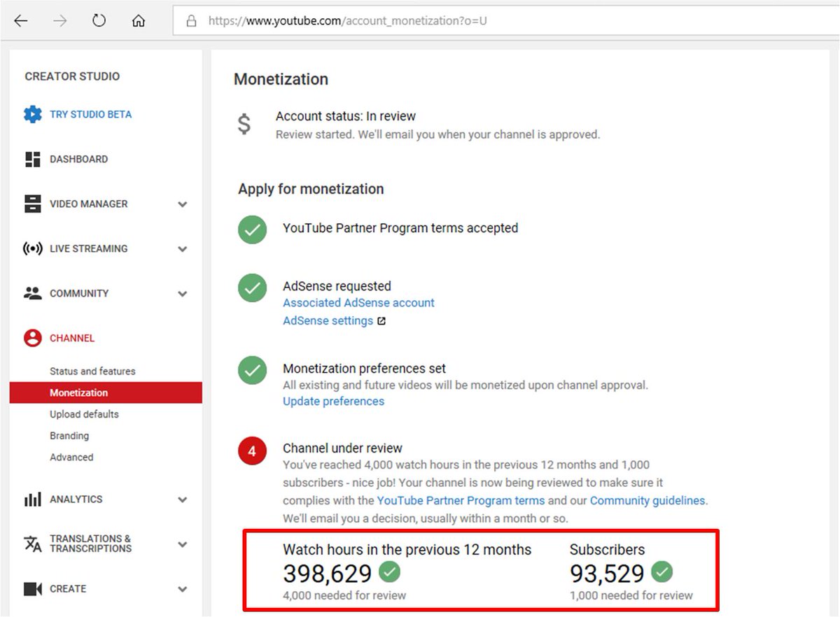Click 'Watch hours in the previous 12 months' label
Image resolution: width=840 pixels, height=617 pixels.
pos(407,549)
